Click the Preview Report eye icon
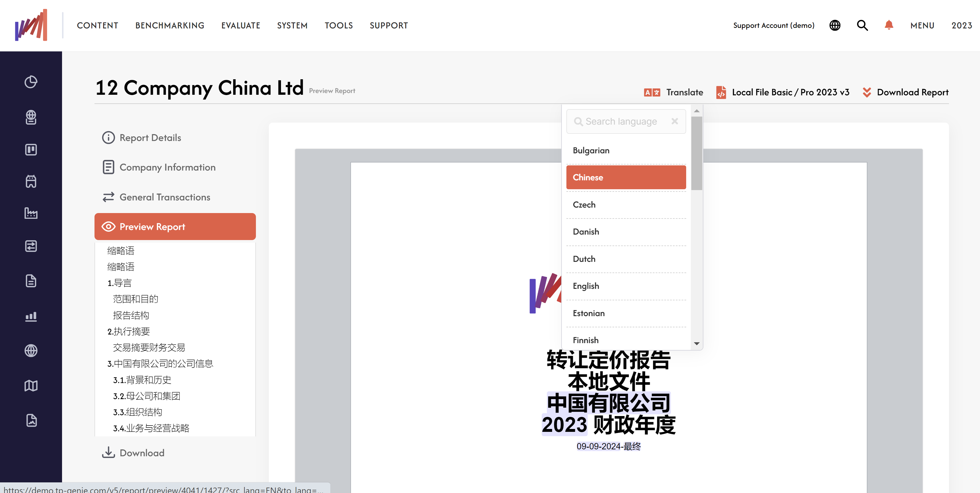This screenshot has height=493, width=980. pos(108,227)
